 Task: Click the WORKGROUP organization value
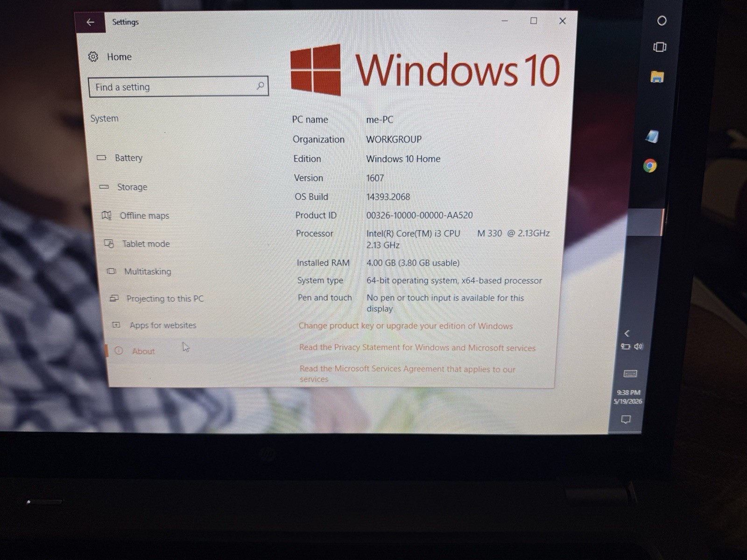click(x=394, y=139)
